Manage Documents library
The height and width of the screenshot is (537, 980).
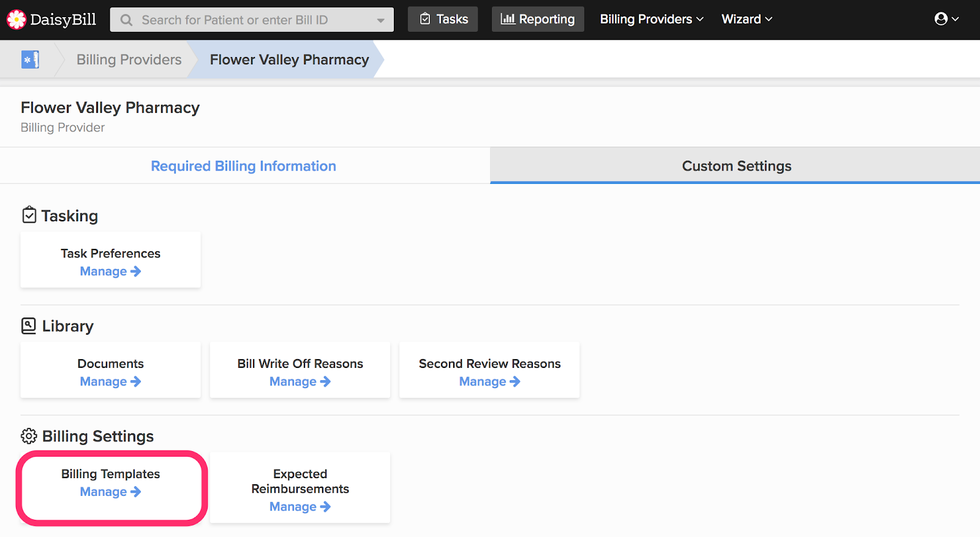click(110, 381)
